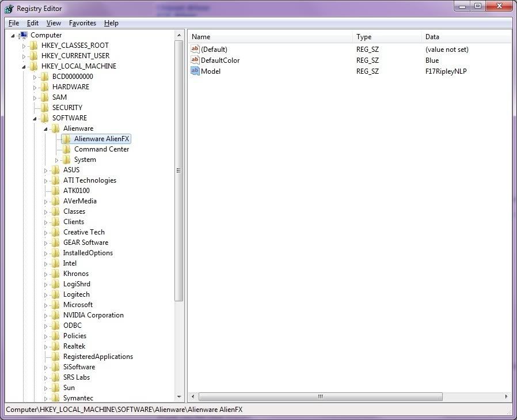The height and width of the screenshot is (420, 517).
Task: Click the Command Center folder icon
Action: click(x=66, y=149)
